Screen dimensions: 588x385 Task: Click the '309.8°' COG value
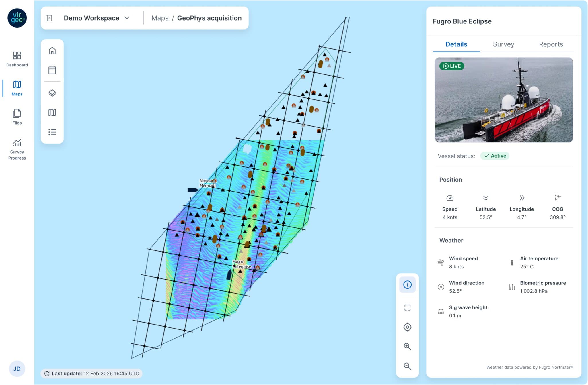[558, 217]
